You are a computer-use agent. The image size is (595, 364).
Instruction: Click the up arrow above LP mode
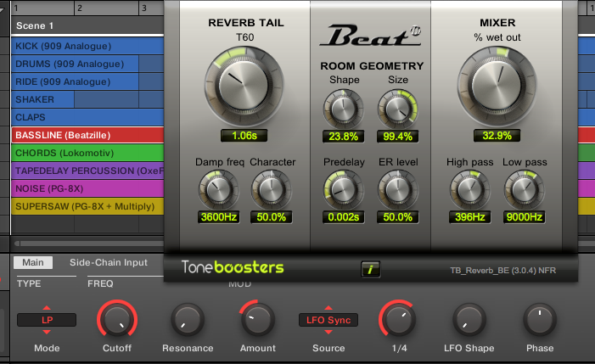[x=47, y=307]
